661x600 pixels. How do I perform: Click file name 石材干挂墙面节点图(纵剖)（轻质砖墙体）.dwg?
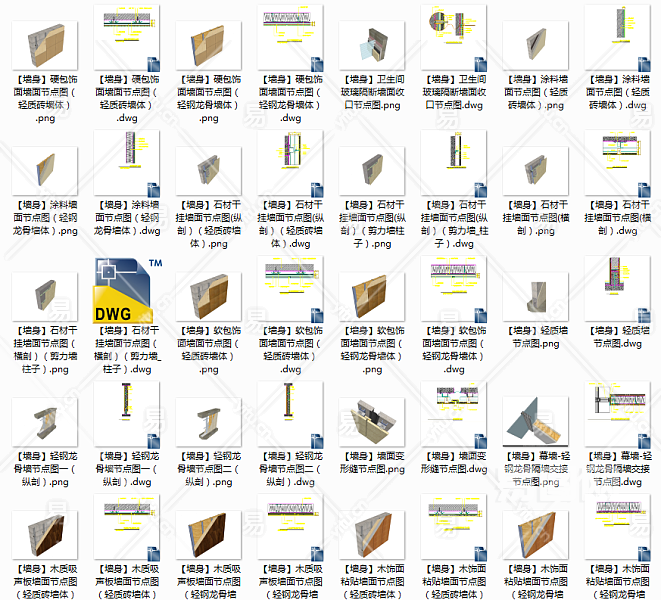(x=290, y=224)
